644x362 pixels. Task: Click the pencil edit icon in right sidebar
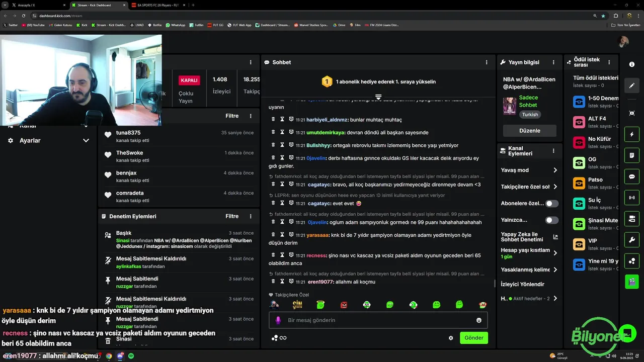tap(632, 85)
